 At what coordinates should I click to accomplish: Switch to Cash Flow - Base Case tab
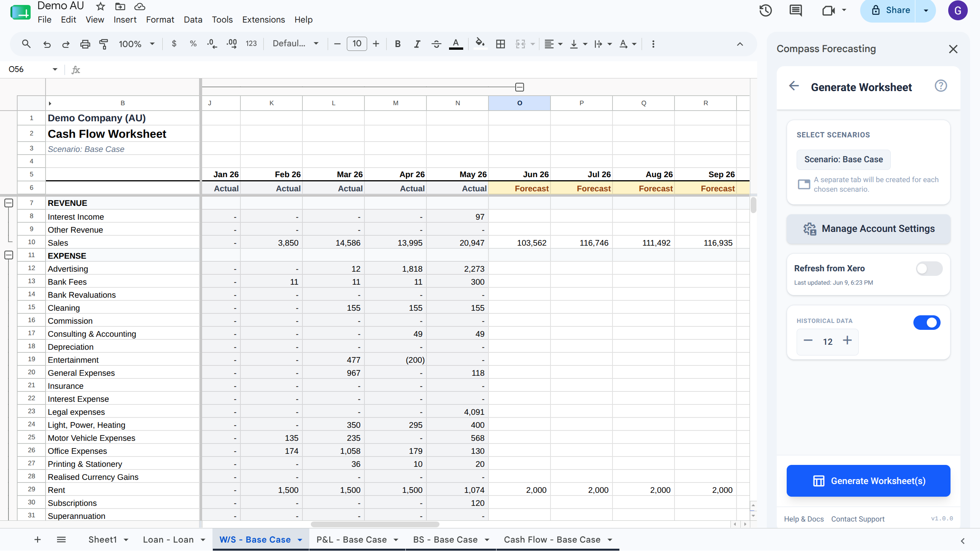click(552, 540)
